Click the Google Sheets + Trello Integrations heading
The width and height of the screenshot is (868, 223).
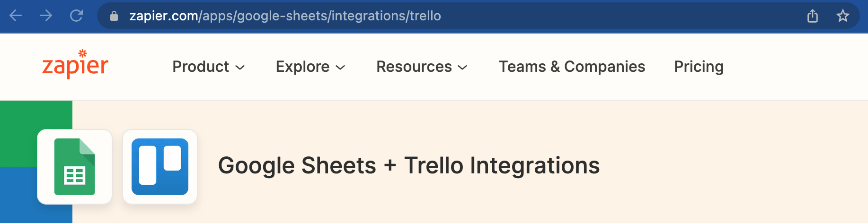(x=409, y=166)
